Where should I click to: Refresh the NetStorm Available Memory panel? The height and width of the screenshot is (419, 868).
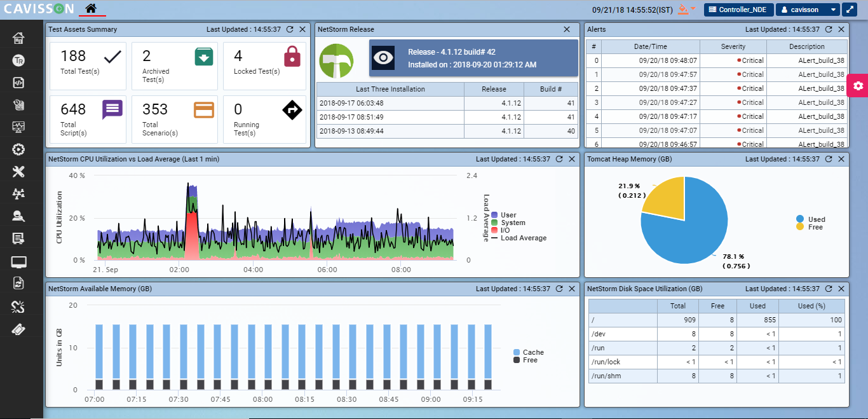(559, 289)
